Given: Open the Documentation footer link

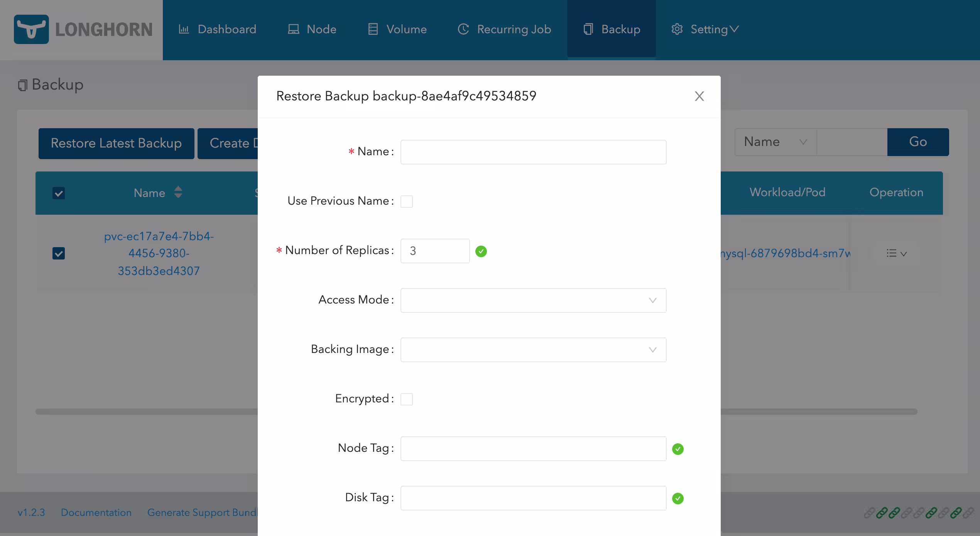Looking at the screenshot, I should 96,512.
